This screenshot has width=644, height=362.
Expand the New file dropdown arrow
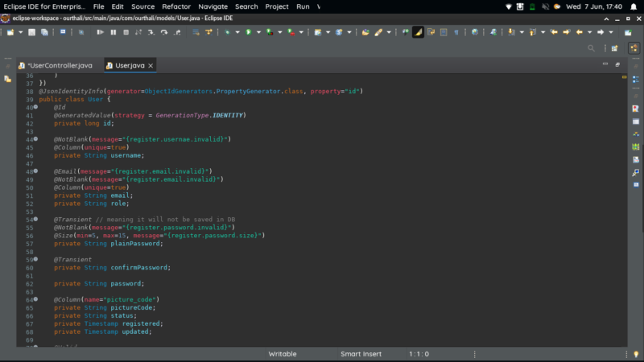point(22,32)
